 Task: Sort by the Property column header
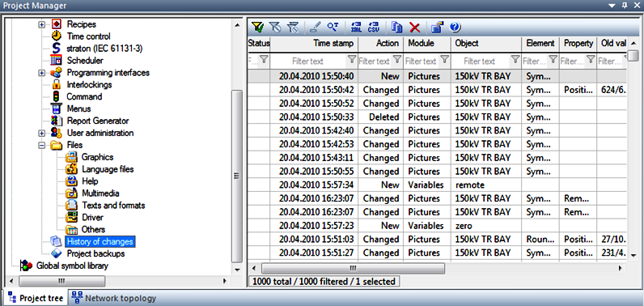click(578, 43)
